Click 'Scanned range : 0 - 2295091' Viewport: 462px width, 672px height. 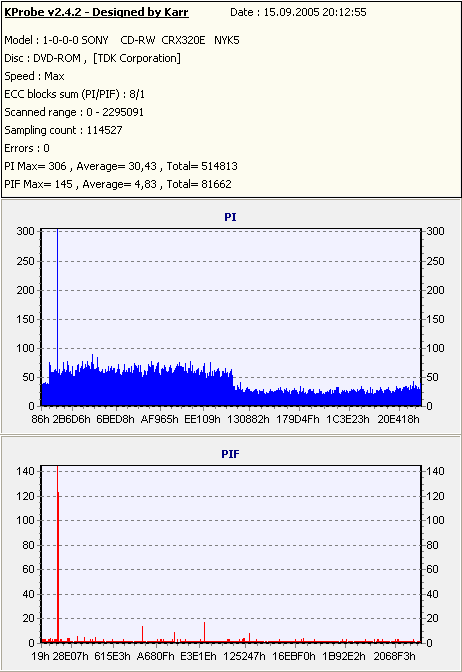tap(74, 112)
